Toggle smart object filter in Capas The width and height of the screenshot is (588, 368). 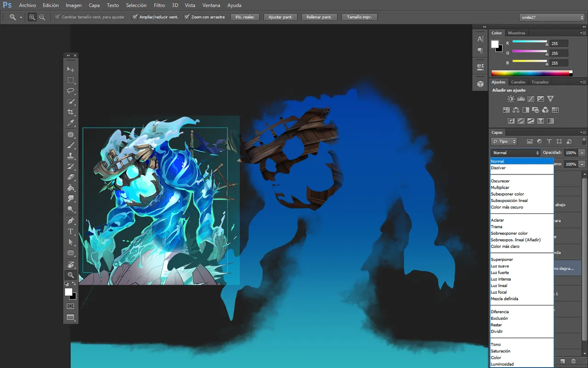point(569,141)
